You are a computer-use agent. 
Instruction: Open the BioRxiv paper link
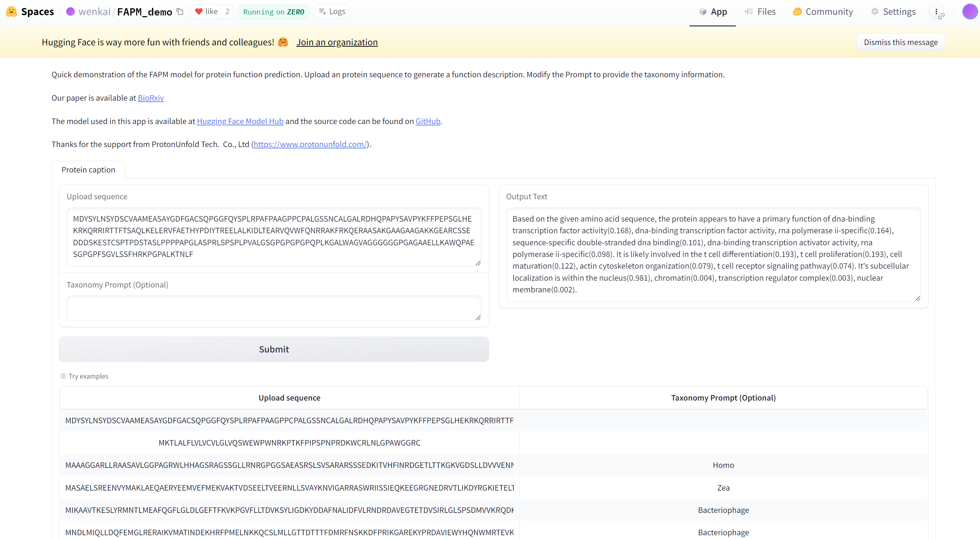tap(151, 98)
